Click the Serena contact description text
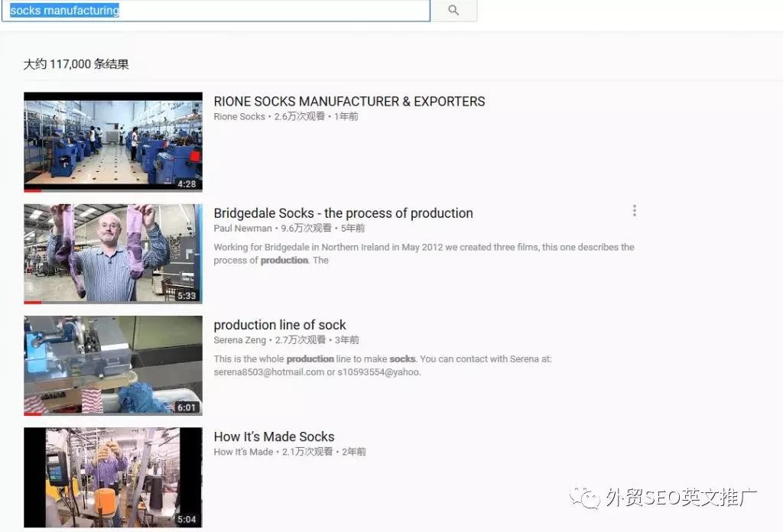Screen dimensions: 783x532 [x=382, y=365]
